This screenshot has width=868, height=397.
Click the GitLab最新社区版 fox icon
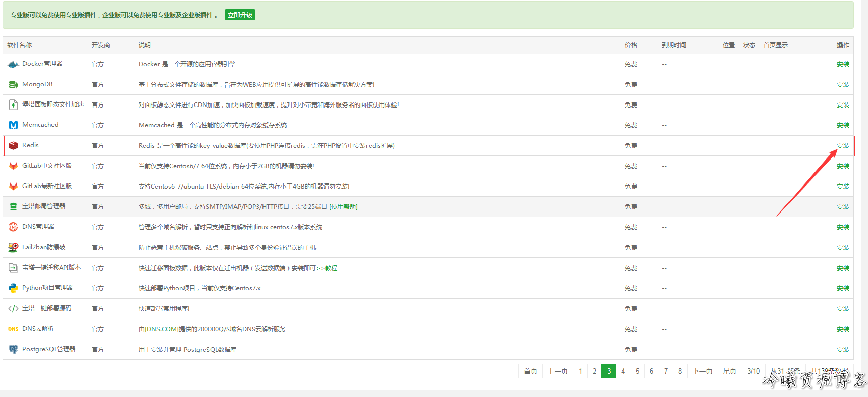click(13, 187)
